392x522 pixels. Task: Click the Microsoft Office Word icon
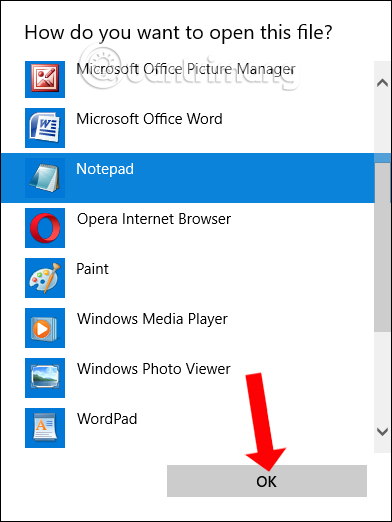pyautogui.click(x=45, y=128)
